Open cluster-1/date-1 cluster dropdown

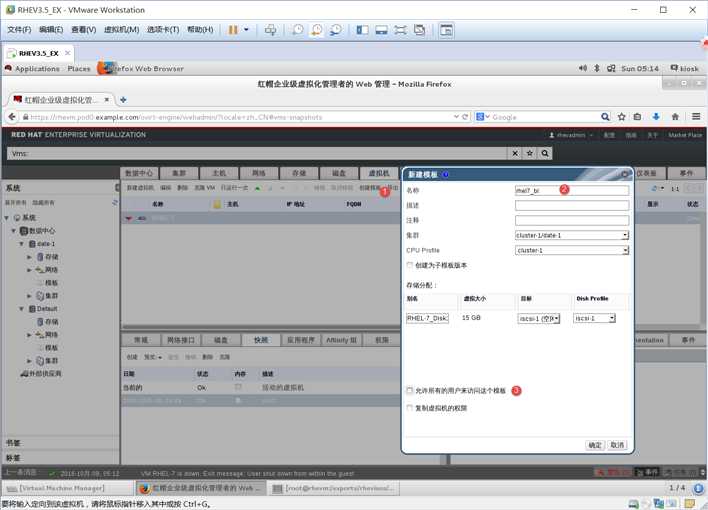pos(572,235)
